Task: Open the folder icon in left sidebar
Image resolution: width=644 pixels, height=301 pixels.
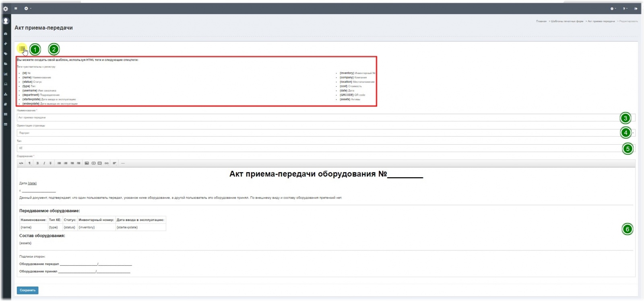Action: (6, 64)
